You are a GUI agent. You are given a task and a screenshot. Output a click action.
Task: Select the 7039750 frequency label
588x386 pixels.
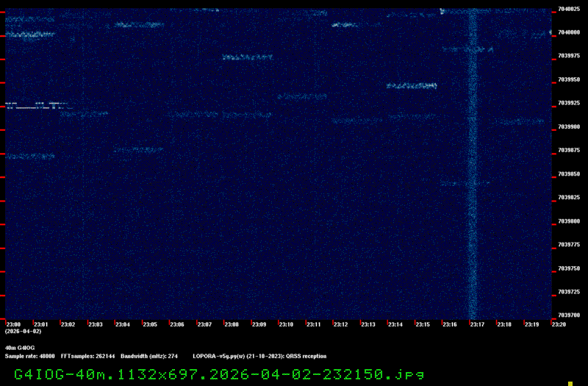click(x=569, y=268)
